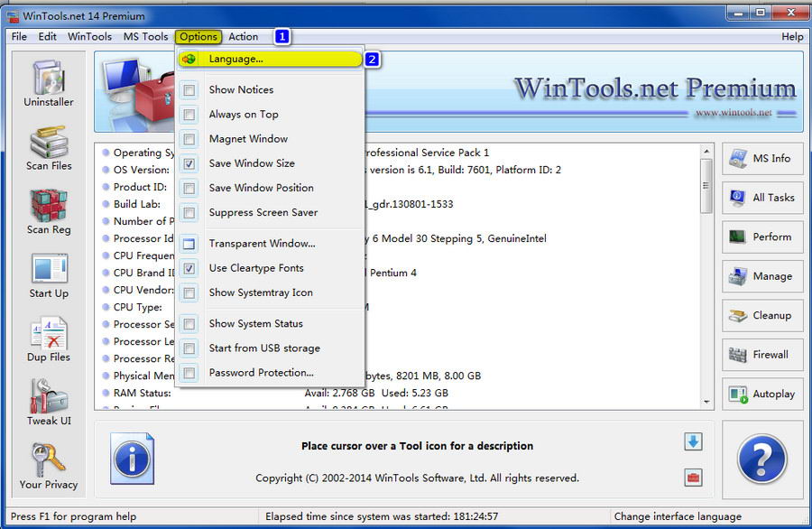Toggle Always on Top checkbox
Viewport: 812px width, 529px height.
pyautogui.click(x=189, y=115)
